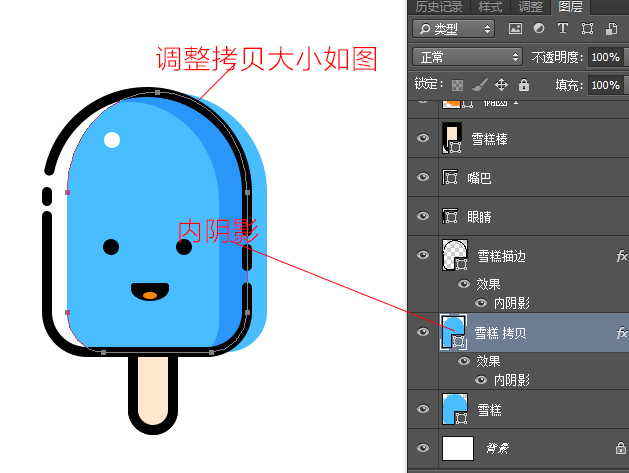
Task: Select layer named 嘴巴
Action: (x=479, y=178)
